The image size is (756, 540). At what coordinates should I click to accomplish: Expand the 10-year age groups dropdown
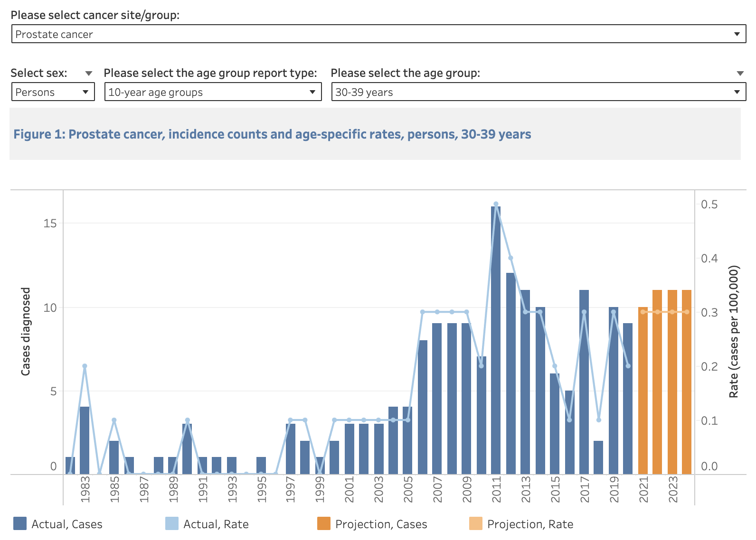tap(213, 92)
